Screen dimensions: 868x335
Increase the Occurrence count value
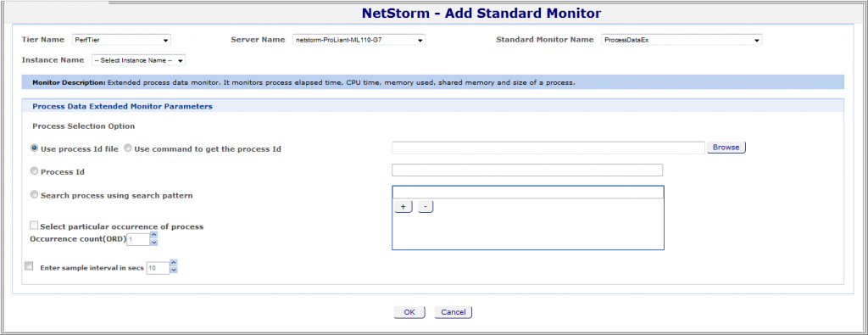154,235
